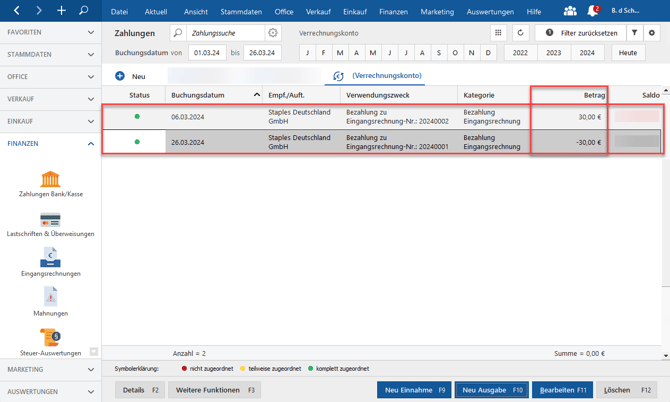Screen dimensions: 670x402
Task: Click the Neu Einnahme button
Action: 414,390
